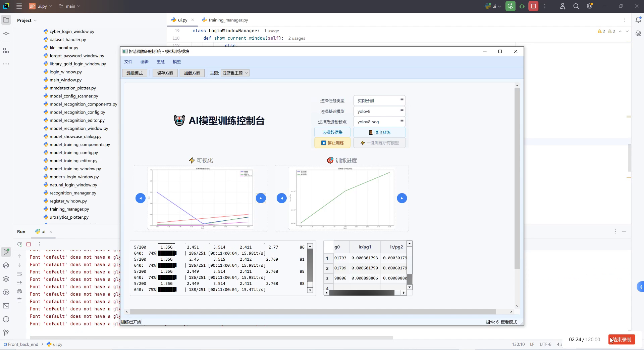Click the 加载方案 button
644x350 pixels.
(192, 73)
